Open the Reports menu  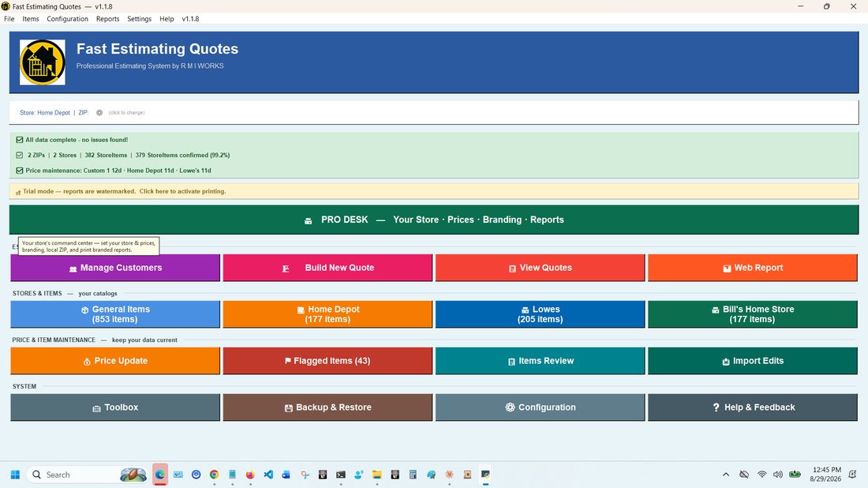point(107,19)
